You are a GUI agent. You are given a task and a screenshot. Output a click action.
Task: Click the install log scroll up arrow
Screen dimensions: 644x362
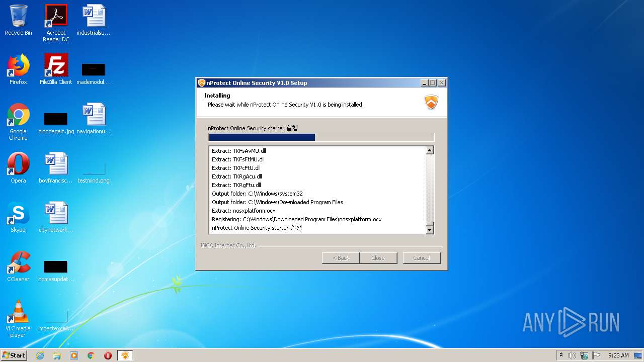click(429, 150)
